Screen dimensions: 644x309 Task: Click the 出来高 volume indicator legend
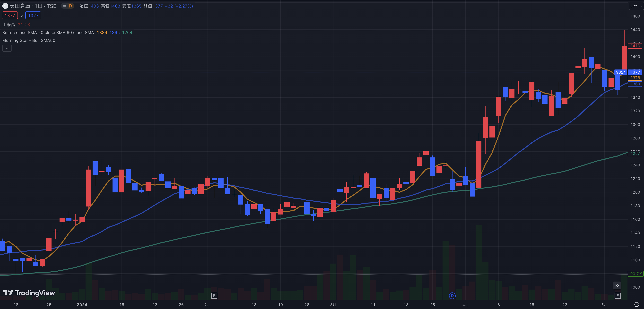coord(9,25)
